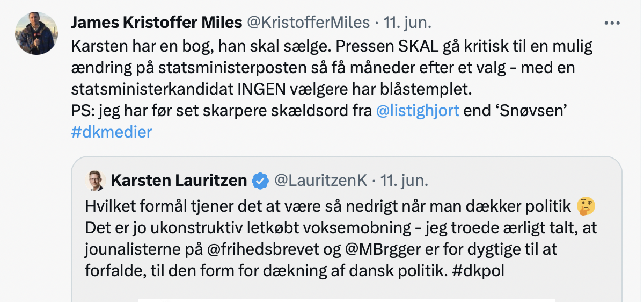Click the quoted tweet's 11. jun. timestamp
The width and height of the screenshot is (644, 302).
click(404, 181)
